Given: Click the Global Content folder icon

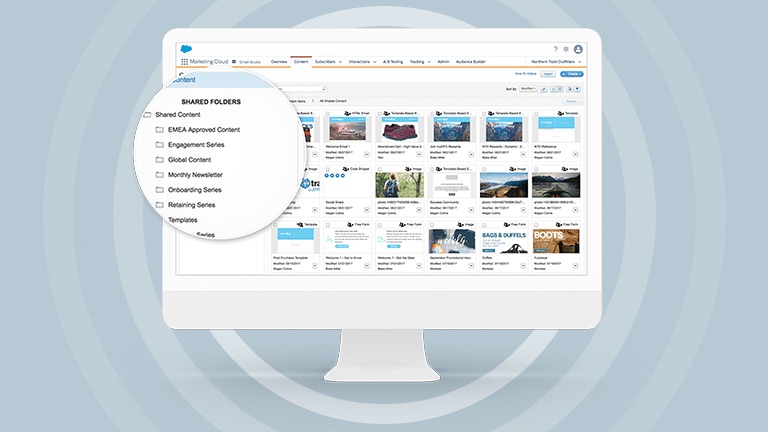Looking at the screenshot, I should tap(160, 160).
